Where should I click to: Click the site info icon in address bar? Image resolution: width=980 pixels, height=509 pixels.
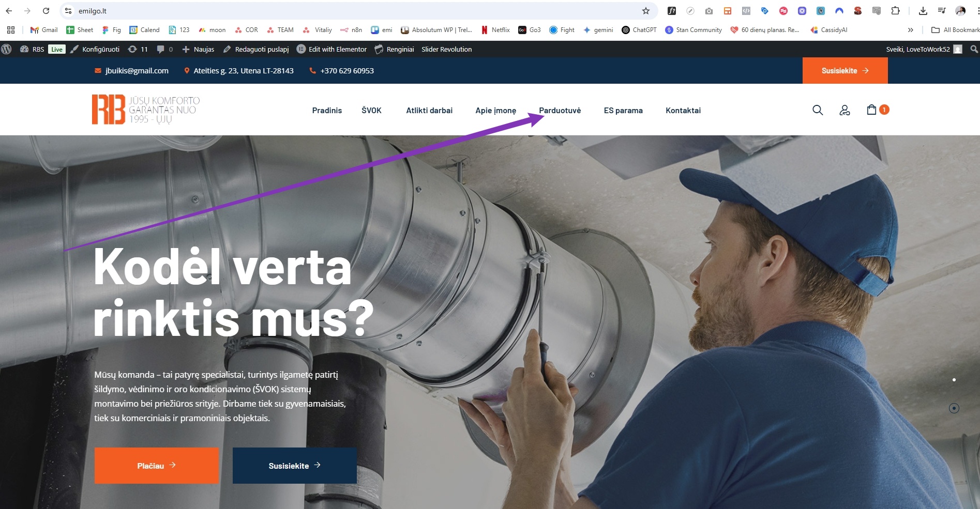tap(68, 11)
